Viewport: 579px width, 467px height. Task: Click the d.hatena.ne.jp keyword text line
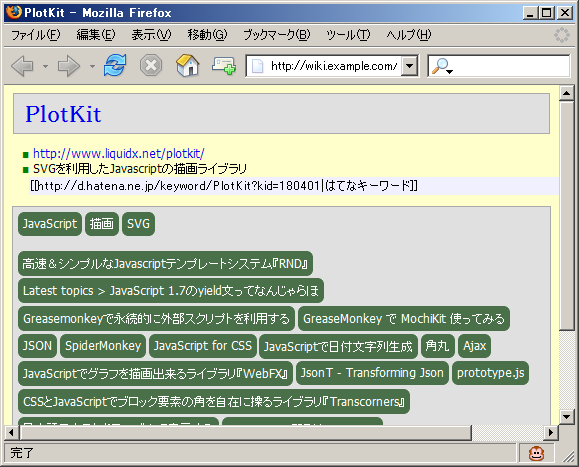[224, 185]
